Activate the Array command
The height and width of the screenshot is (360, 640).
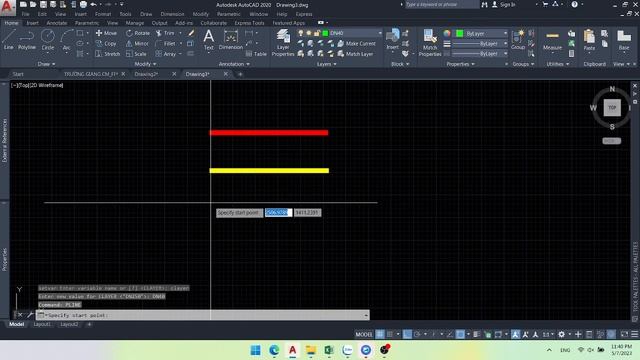click(x=166, y=54)
